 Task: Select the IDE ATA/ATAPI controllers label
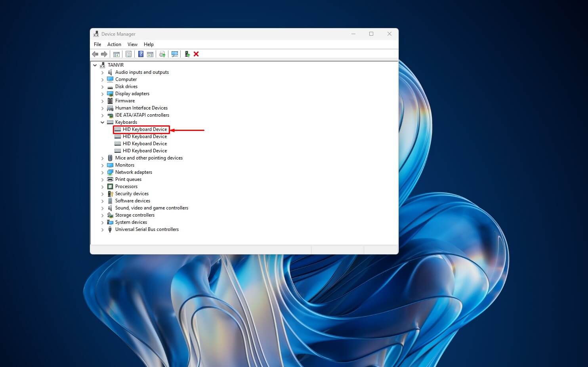[x=142, y=115]
